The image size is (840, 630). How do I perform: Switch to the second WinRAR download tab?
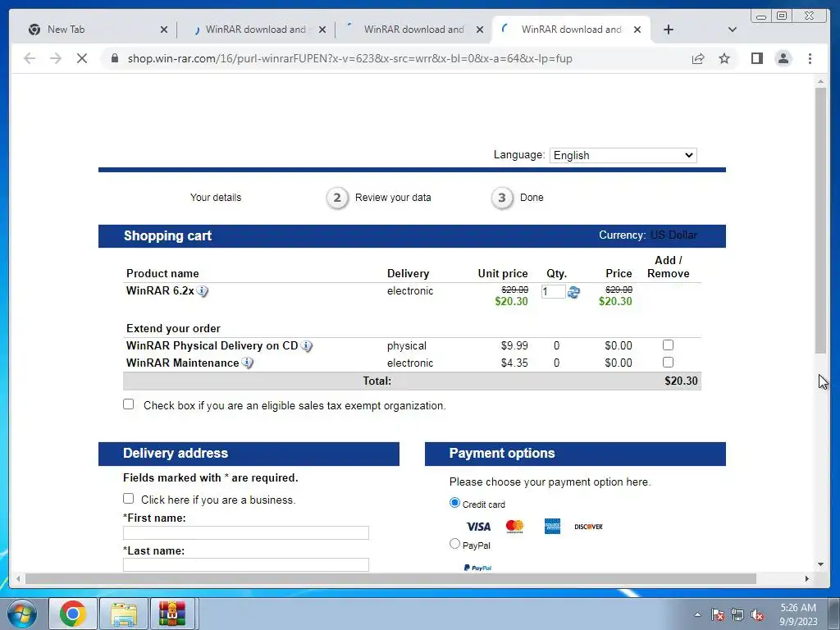(x=413, y=30)
